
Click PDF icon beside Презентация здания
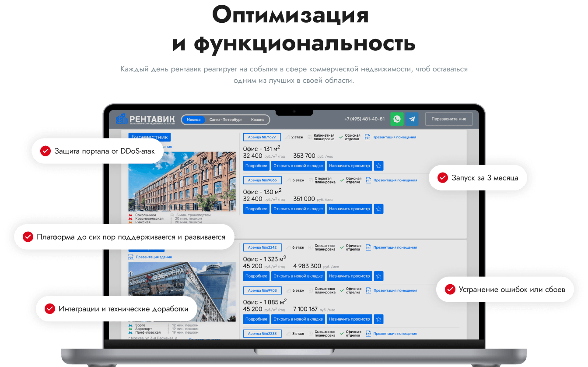point(131,257)
